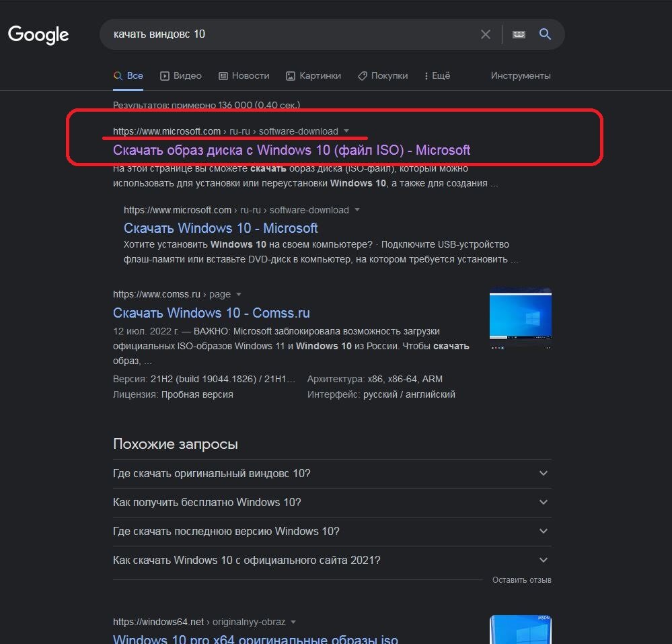Click the windows64.net result thumbnail

[x=520, y=629]
